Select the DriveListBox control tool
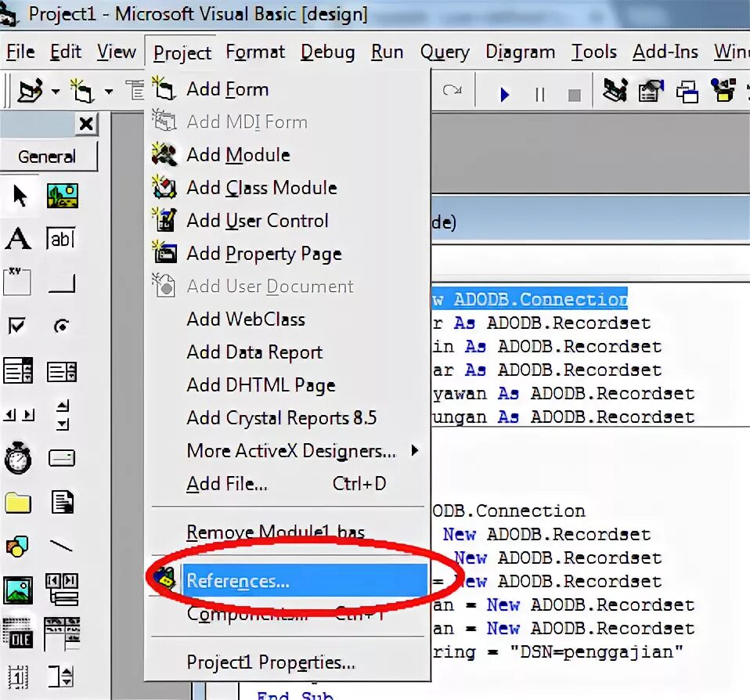Image resolution: width=750 pixels, height=700 pixels. (62, 458)
